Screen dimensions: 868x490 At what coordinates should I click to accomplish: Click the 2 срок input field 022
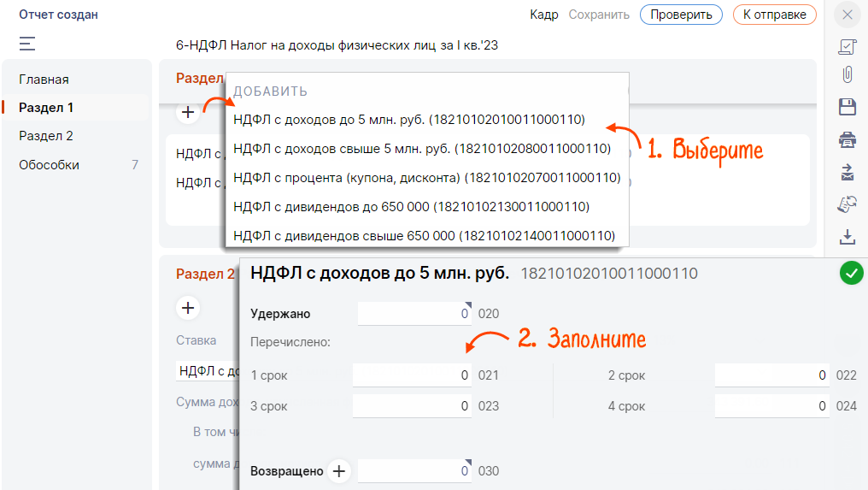tap(771, 375)
